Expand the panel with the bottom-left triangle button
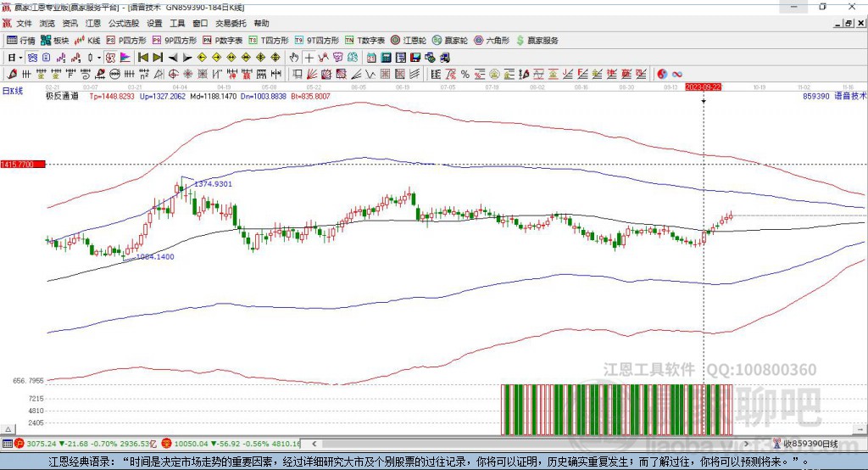This screenshot has width=868, height=470. point(8,429)
